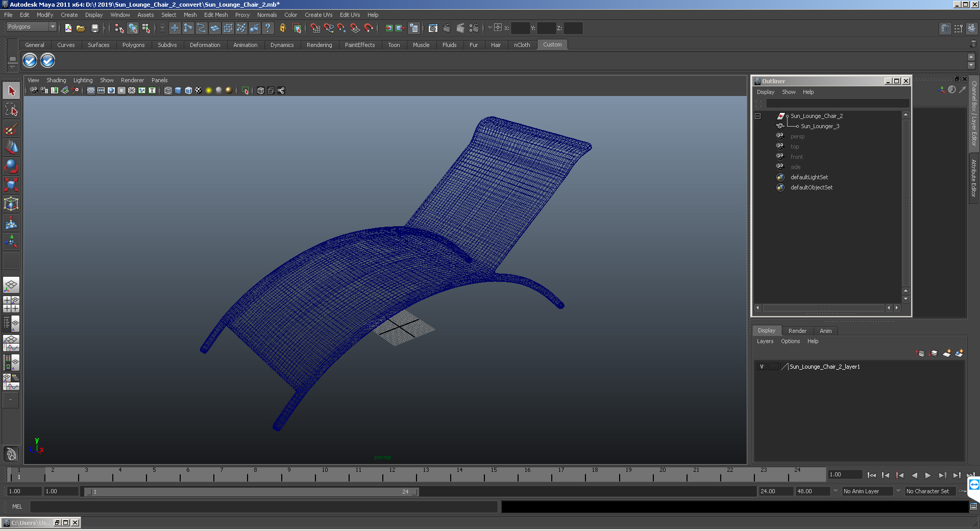Create layer from selected objects icon
Image resolution: width=980 pixels, height=531 pixels.
click(x=959, y=353)
